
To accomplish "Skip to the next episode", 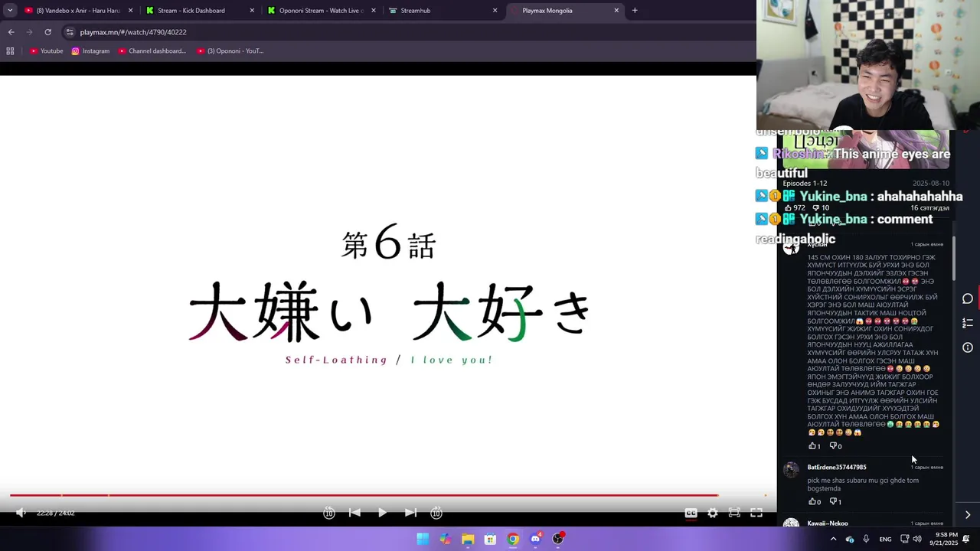I will (410, 513).
